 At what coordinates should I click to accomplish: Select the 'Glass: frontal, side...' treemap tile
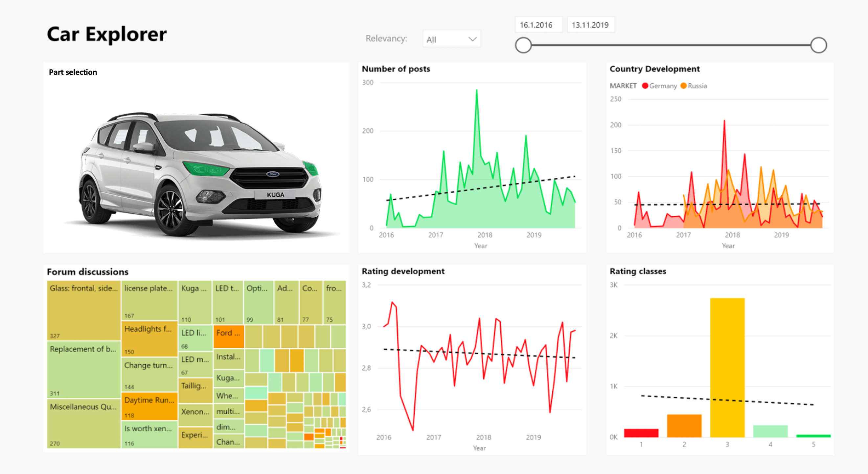pyautogui.click(x=83, y=311)
